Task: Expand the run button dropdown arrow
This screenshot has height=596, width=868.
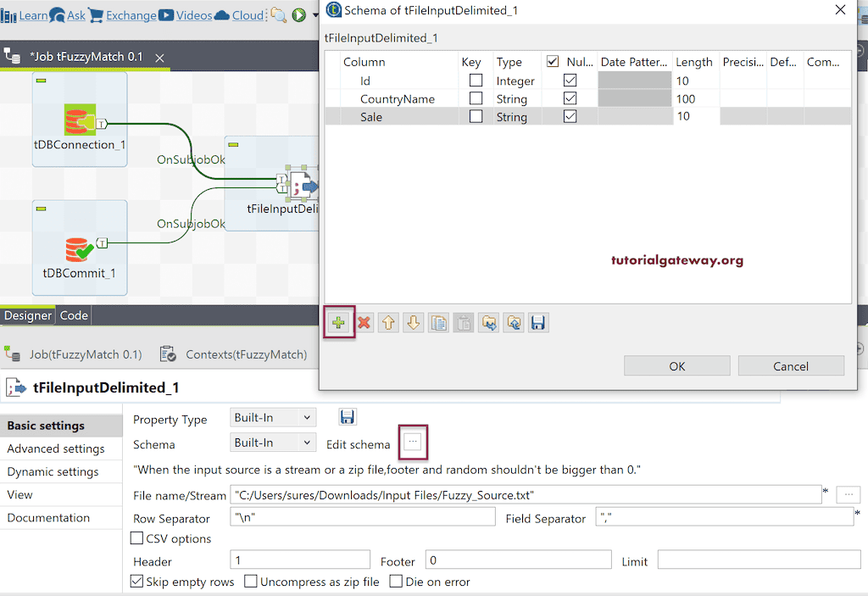Action: pos(315,15)
